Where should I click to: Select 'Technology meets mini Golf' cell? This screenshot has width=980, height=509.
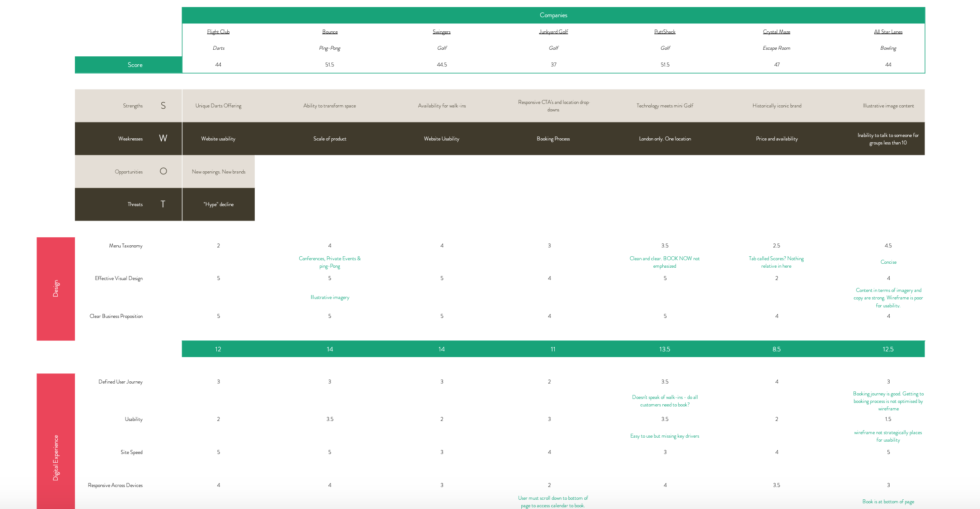pyautogui.click(x=665, y=106)
